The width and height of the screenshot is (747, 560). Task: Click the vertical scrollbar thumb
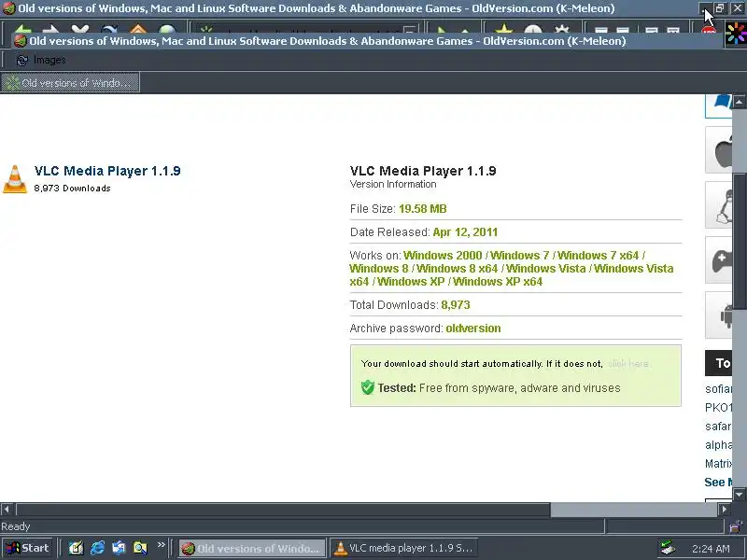coord(740,241)
